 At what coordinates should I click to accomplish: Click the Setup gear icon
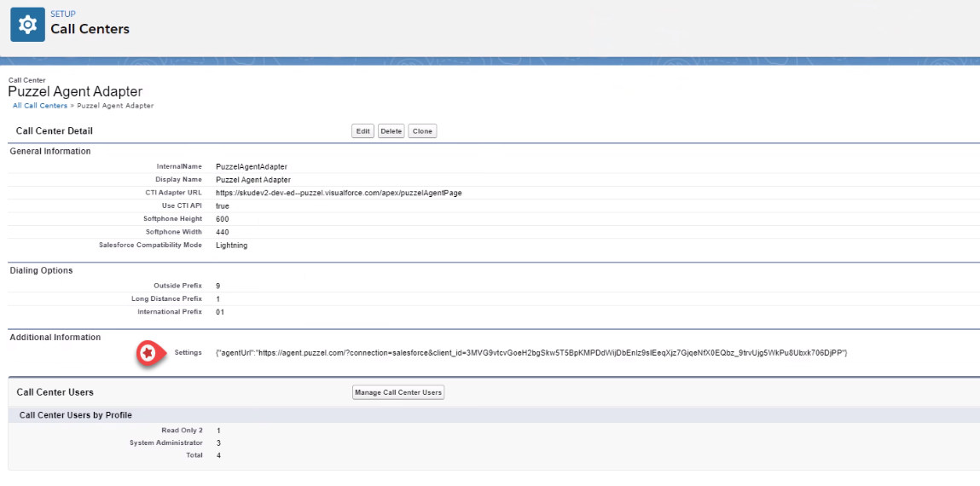(x=27, y=26)
